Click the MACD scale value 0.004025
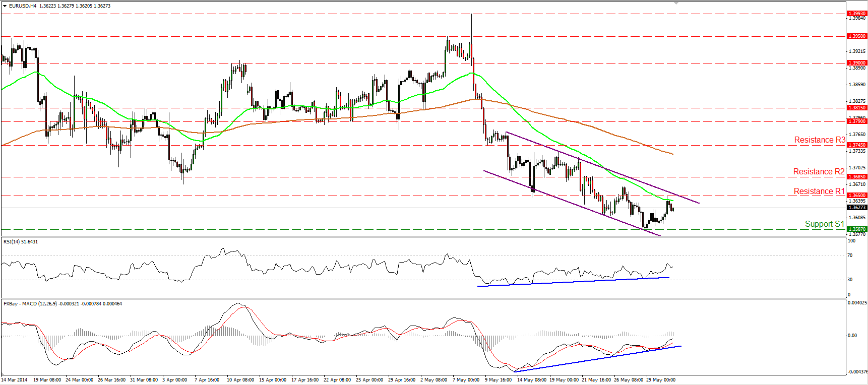Image resolution: width=868 pixels, height=385 pixels. 857,303
